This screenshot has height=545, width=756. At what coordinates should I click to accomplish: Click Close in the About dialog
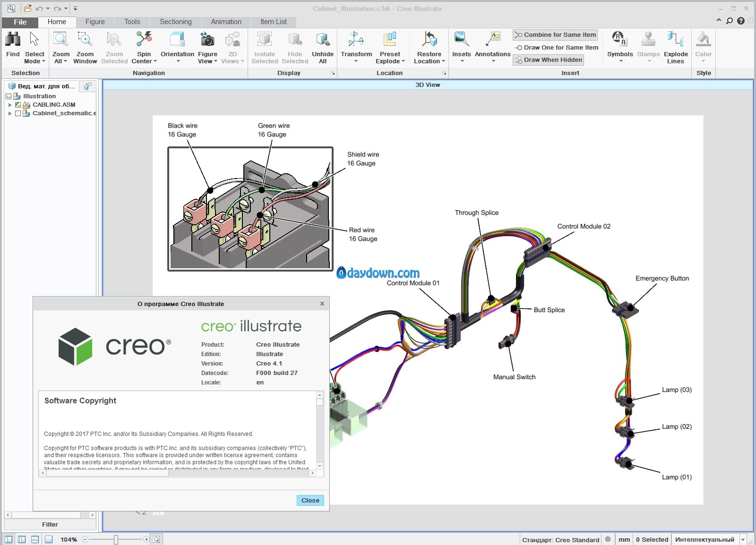(310, 500)
